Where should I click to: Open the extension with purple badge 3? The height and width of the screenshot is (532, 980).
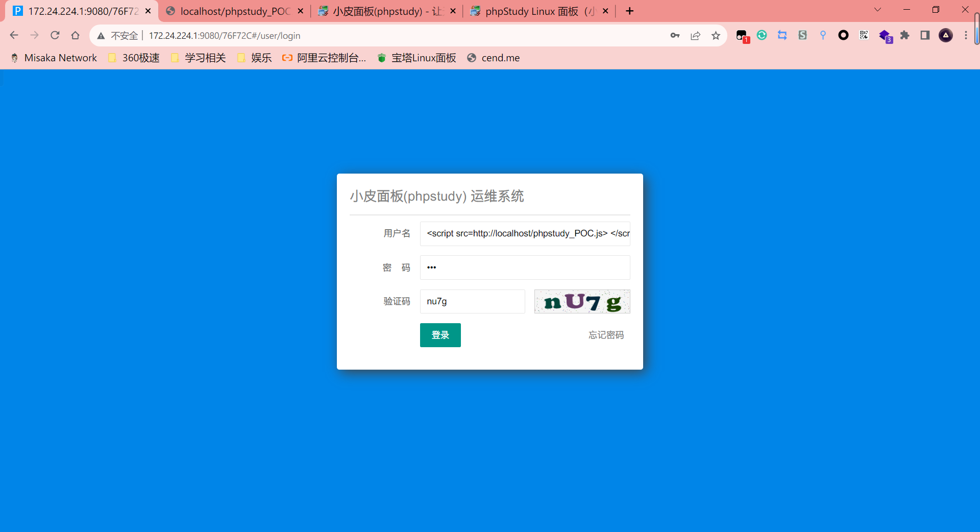[885, 36]
